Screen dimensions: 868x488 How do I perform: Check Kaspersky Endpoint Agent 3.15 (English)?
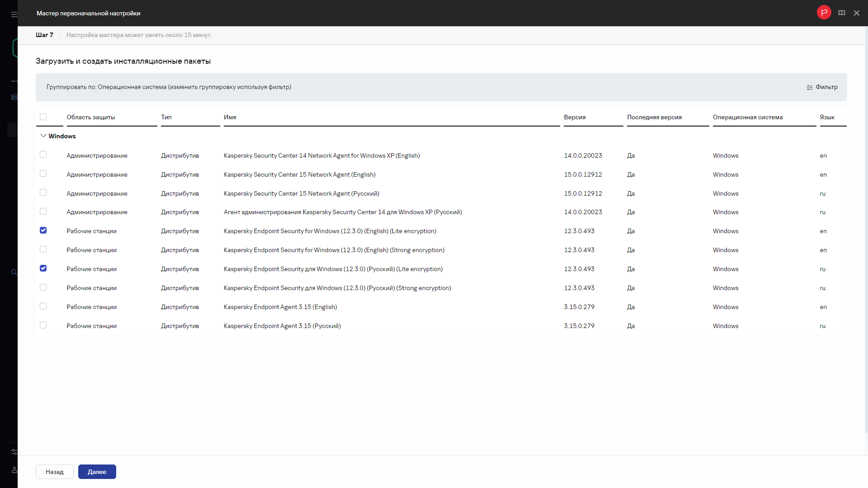coord(43,306)
